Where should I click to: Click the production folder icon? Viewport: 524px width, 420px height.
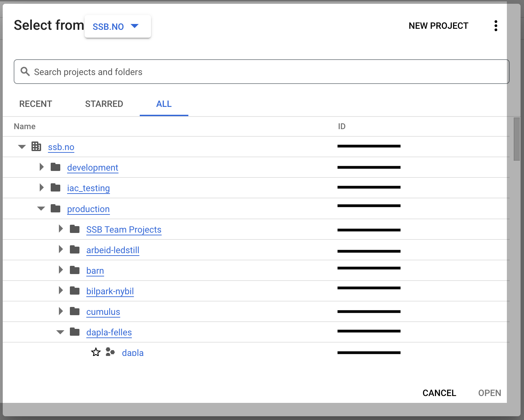[55, 208]
